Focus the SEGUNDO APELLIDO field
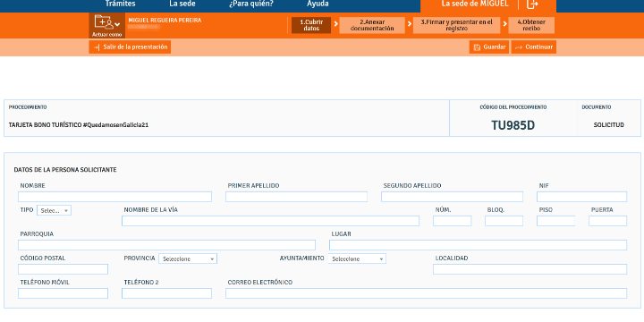 click(x=453, y=197)
